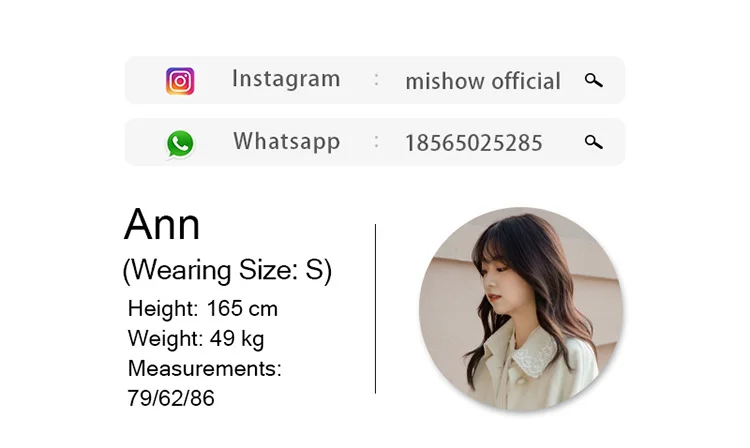Click the colon separator in Whatsapp row

tap(376, 142)
